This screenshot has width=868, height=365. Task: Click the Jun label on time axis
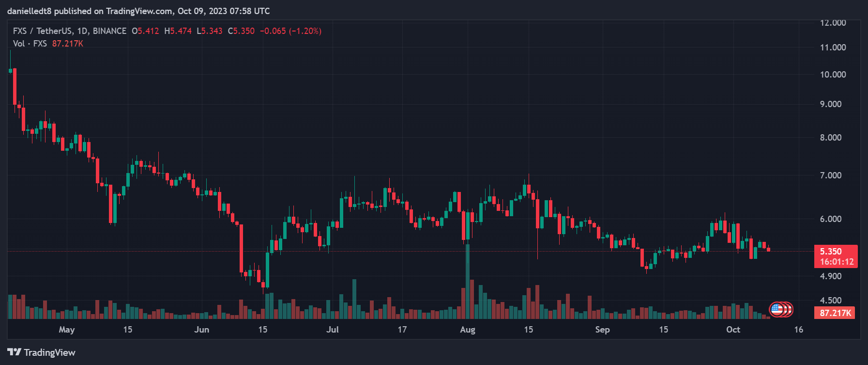coord(202,330)
